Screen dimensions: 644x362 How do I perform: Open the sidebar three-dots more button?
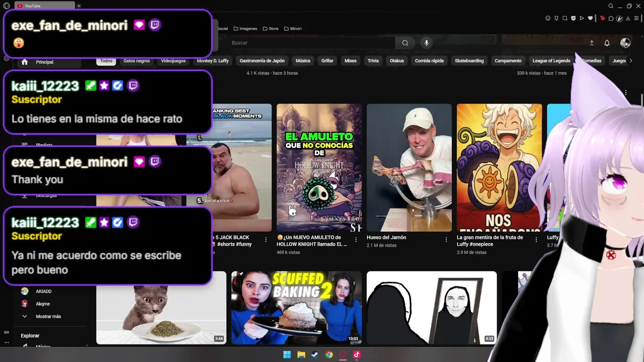point(7,342)
